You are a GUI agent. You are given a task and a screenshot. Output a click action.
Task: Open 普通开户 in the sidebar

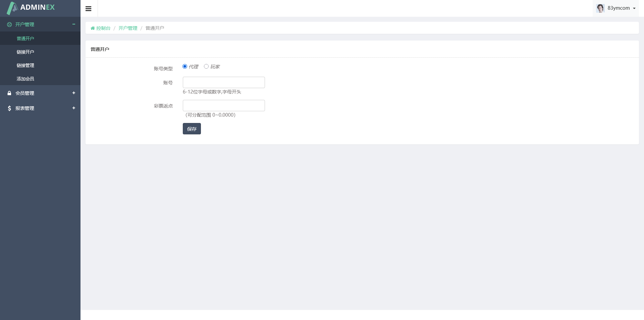[40, 39]
